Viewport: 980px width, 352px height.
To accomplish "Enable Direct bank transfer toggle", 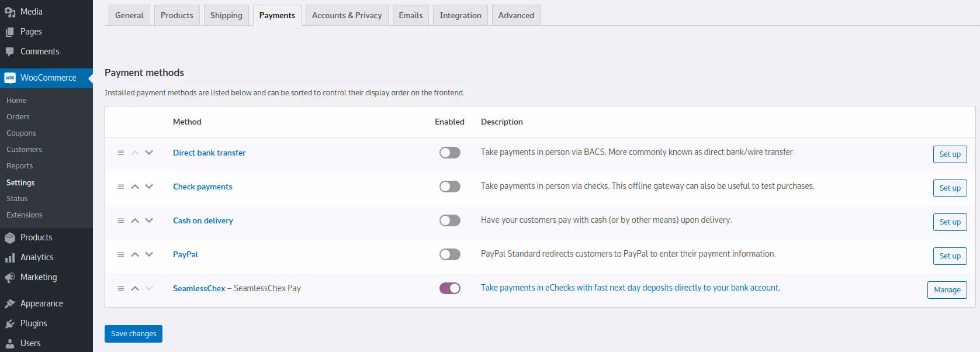I will click(450, 153).
